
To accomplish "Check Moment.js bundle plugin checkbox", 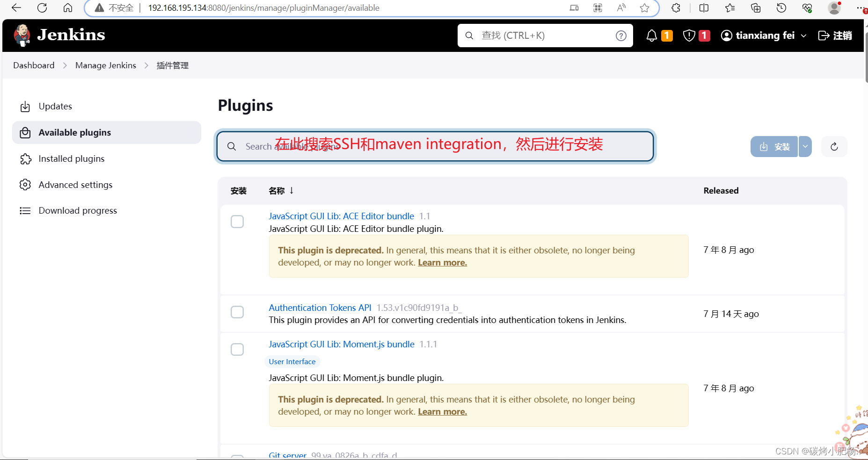I will tap(237, 349).
